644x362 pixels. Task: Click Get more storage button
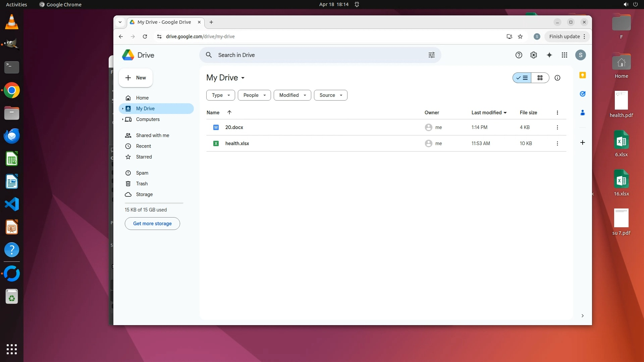152,224
